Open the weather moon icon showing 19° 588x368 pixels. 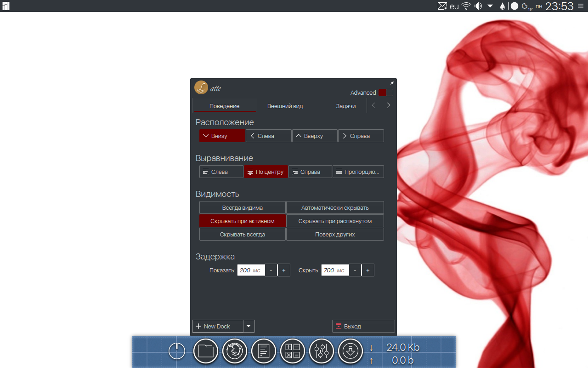click(527, 6)
